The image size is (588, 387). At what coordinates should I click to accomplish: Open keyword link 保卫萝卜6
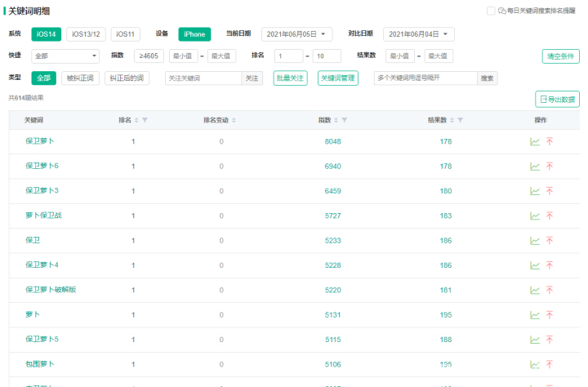coord(42,166)
